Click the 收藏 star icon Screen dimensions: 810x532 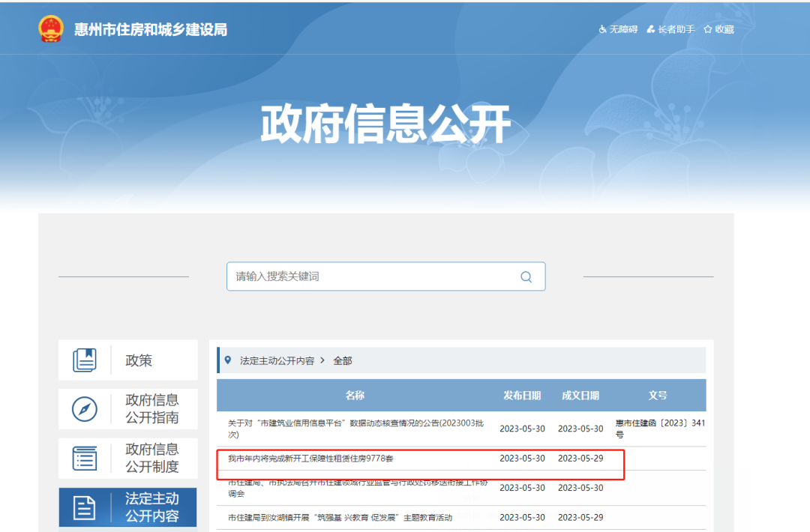(708, 29)
